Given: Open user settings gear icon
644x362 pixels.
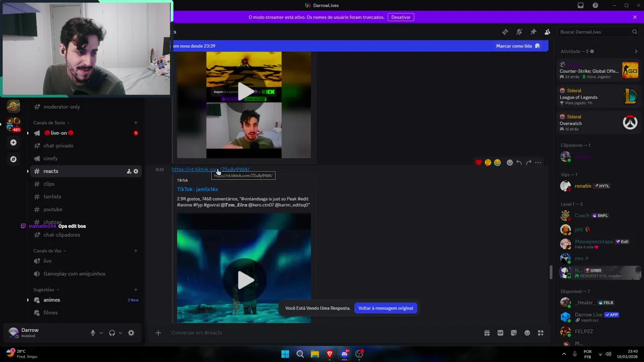Looking at the screenshot, I should [x=131, y=333].
